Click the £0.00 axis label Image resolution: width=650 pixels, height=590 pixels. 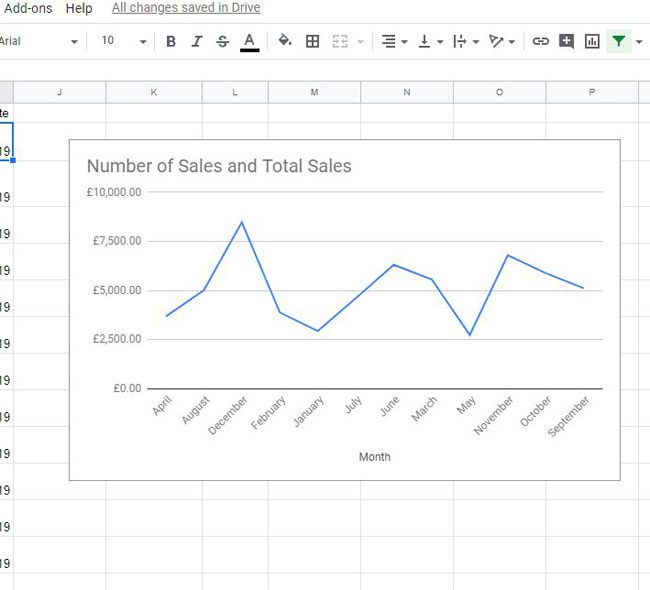pos(127,388)
